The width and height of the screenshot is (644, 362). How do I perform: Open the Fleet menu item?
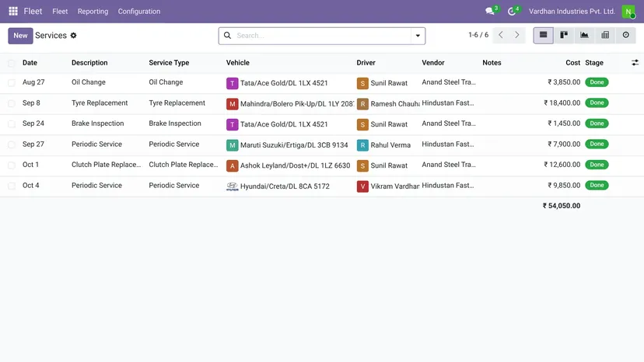(x=60, y=12)
